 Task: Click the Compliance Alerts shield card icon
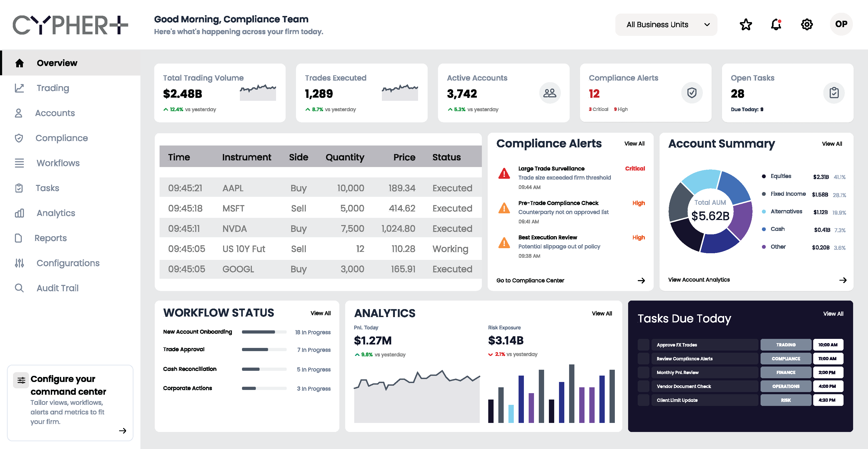pyautogui.click(x=692, y=93)
